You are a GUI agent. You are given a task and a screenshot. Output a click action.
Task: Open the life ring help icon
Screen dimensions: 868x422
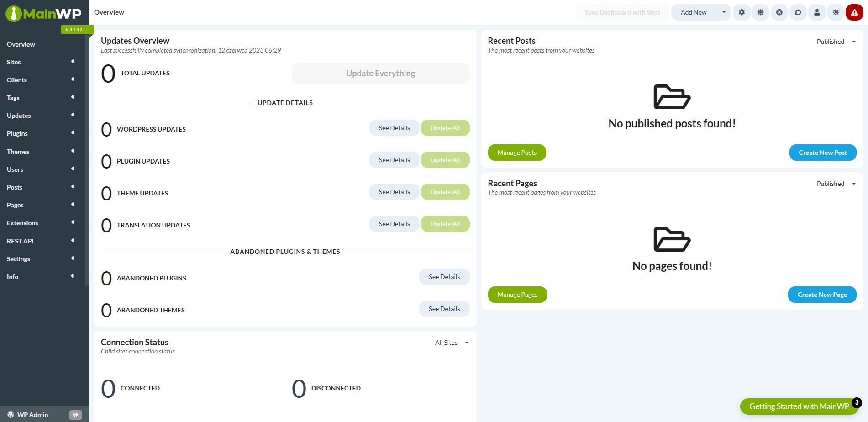[779, 12]
